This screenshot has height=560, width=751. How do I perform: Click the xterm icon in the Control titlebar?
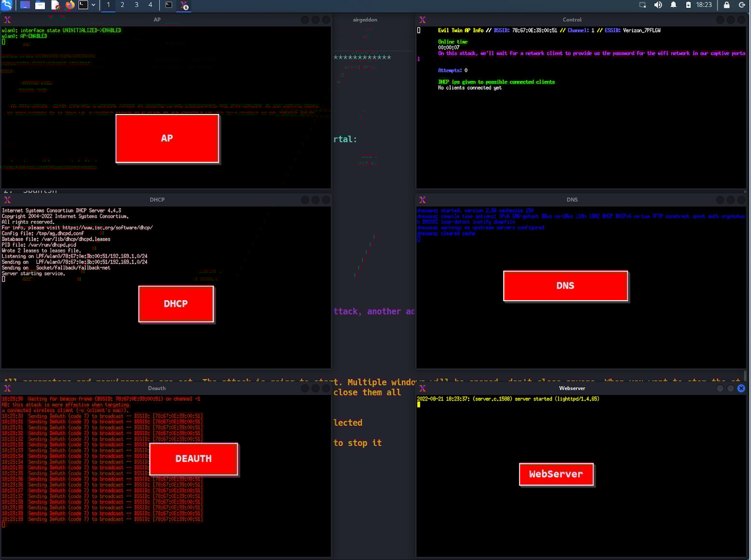click(x=422, y=20)
